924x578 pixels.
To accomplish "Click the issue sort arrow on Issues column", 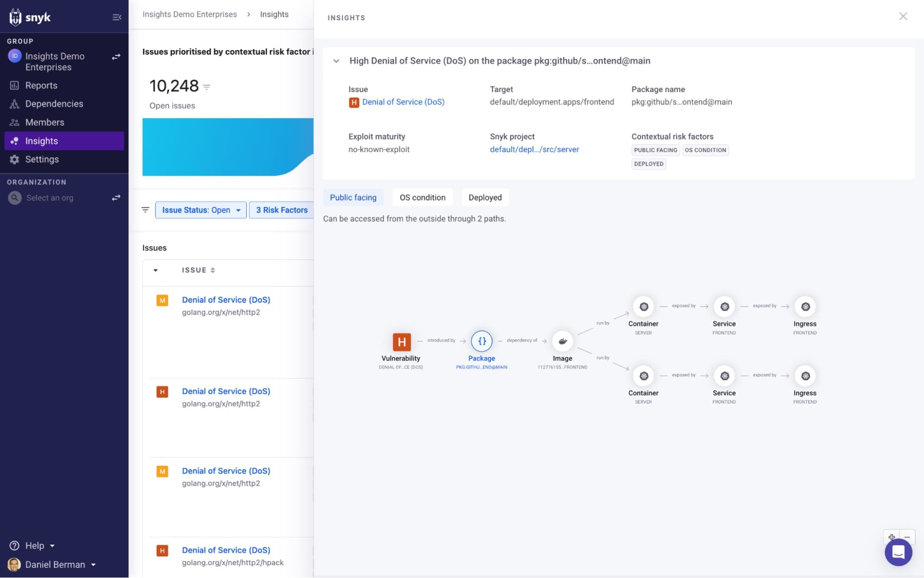I will point(213,270).
